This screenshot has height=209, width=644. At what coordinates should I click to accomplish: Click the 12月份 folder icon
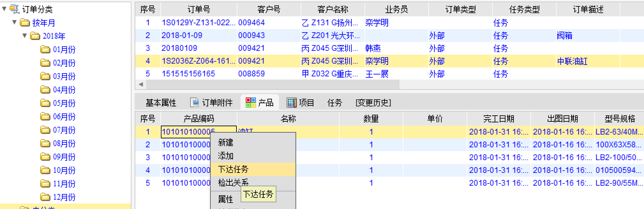(x=45, y=197)
